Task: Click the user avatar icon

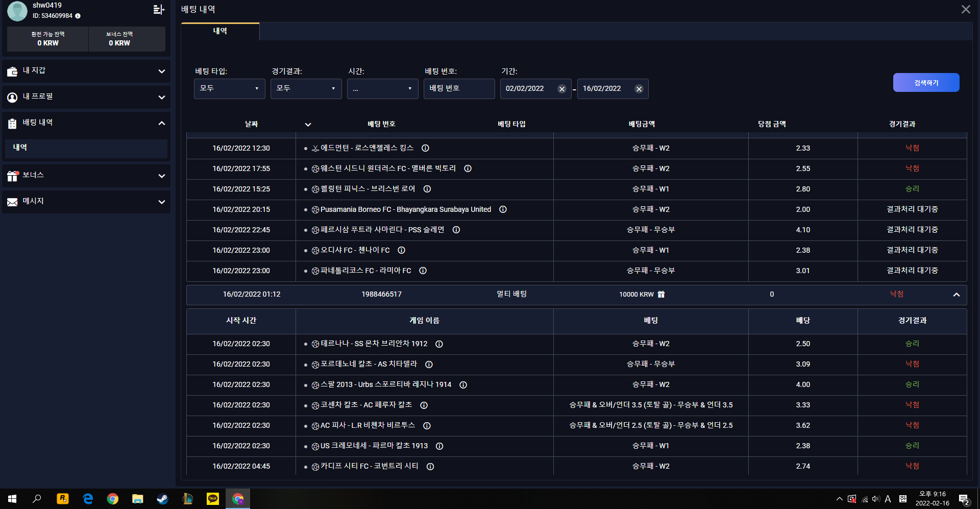Action: [17, 11]
